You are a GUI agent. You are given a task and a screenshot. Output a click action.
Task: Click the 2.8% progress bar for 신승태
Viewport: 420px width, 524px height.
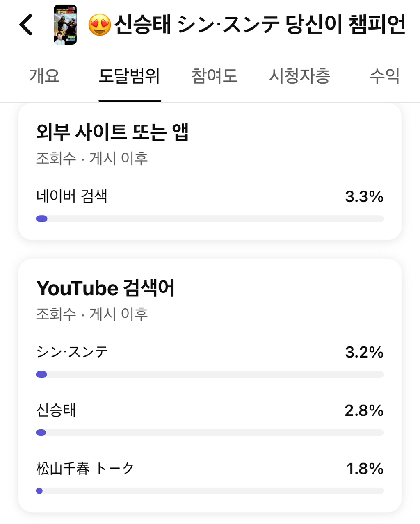point(210,433)
